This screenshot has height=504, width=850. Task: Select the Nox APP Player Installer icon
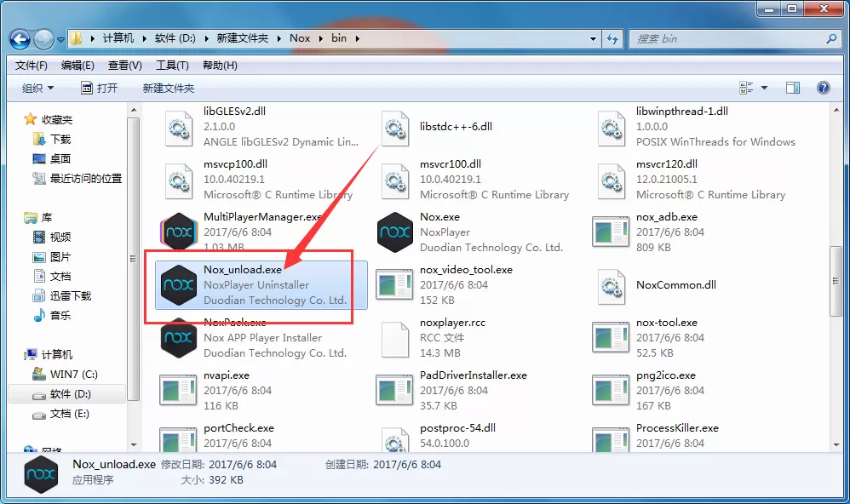pos(178,338)
